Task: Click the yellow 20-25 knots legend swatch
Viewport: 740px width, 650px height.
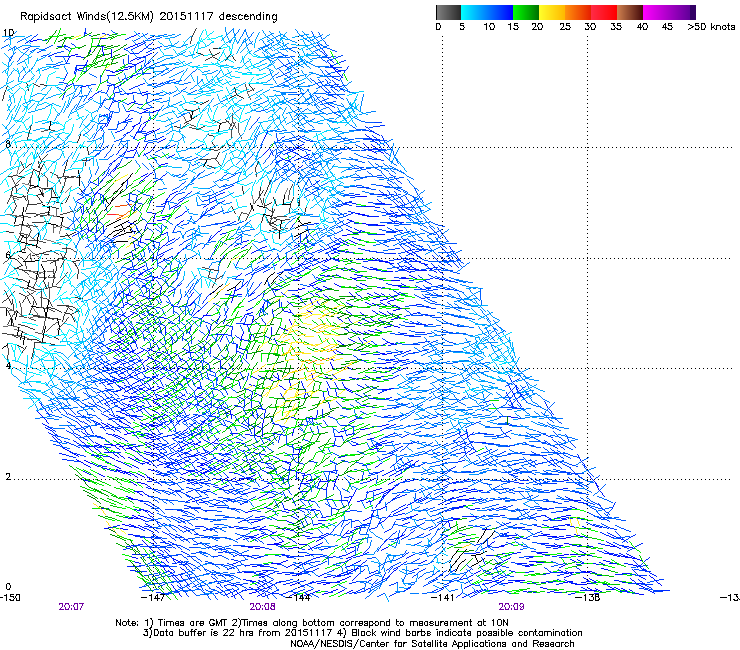Action: [552, 12]
